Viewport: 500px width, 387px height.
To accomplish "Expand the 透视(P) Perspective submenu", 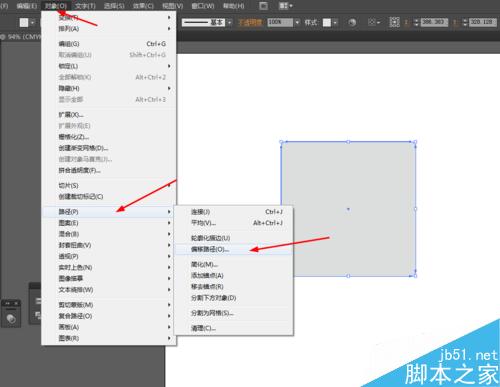I will (109, 256).
